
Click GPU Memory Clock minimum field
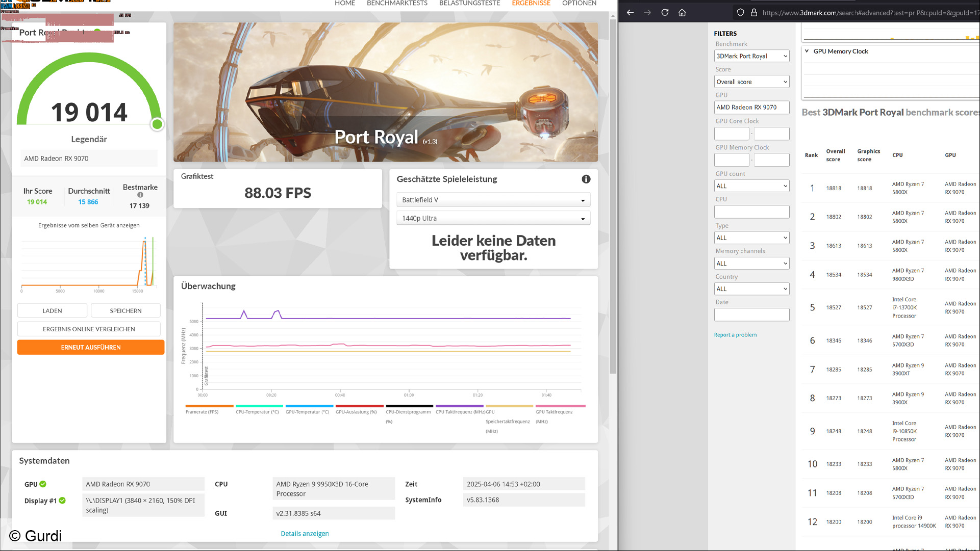click(x=732, y=160)
